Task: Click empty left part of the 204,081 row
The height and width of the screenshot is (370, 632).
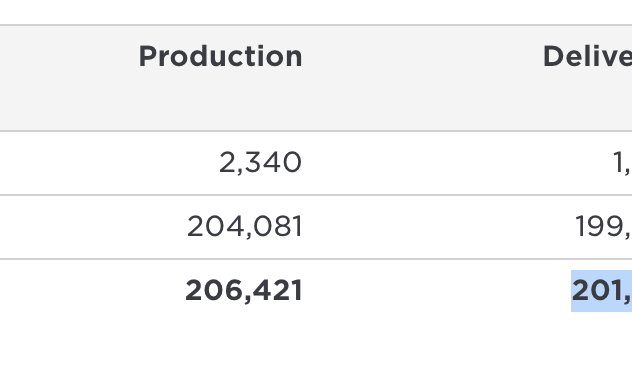Action: tap(89, 227)
